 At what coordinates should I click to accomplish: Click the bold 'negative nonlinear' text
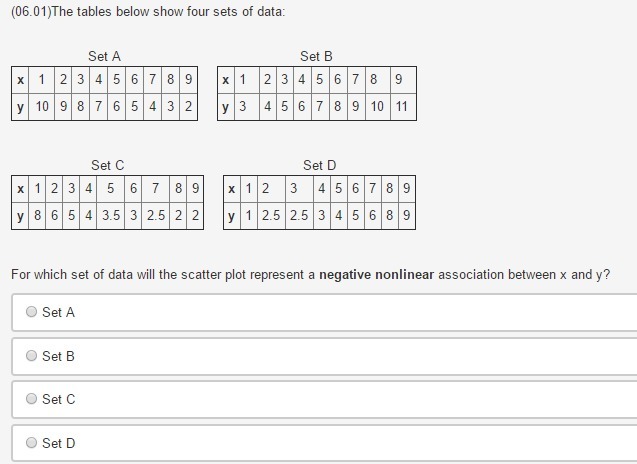[x=376, y=274]
